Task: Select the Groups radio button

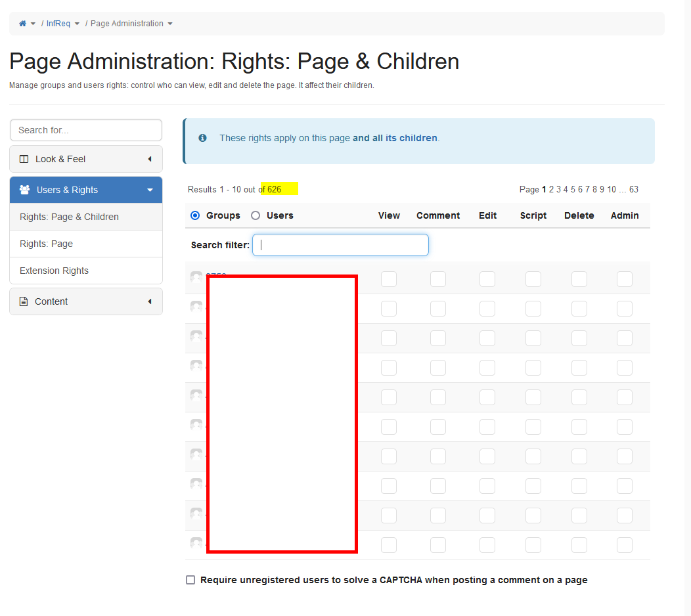Action: [x=195, y=215]
